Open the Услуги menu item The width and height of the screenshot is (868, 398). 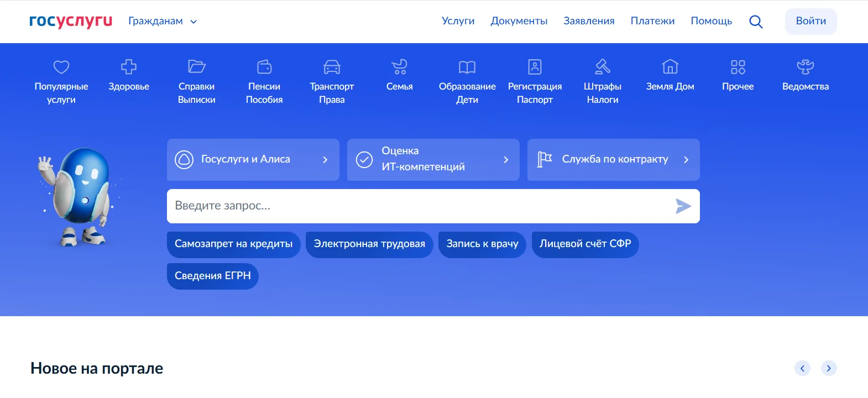click(458, 21)
